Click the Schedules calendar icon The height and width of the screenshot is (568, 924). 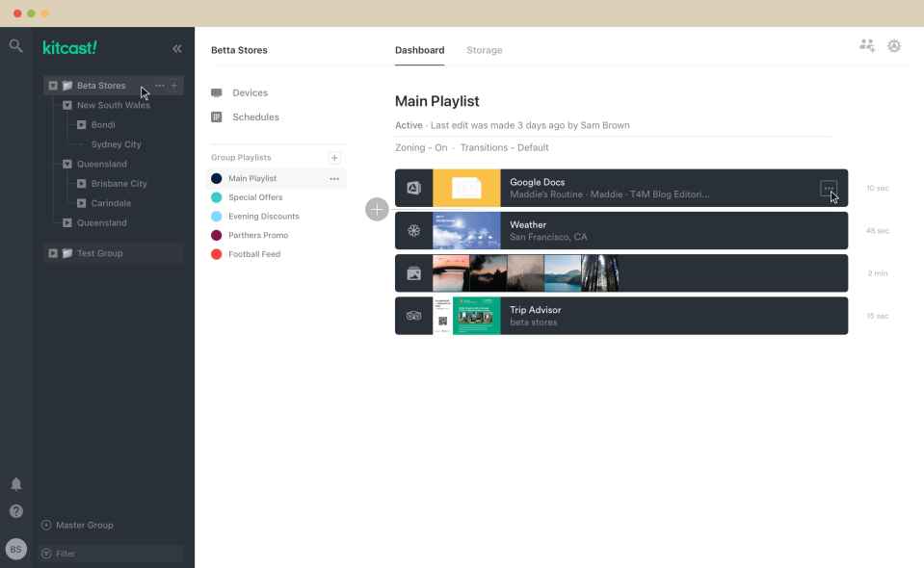tap(217, 117)
